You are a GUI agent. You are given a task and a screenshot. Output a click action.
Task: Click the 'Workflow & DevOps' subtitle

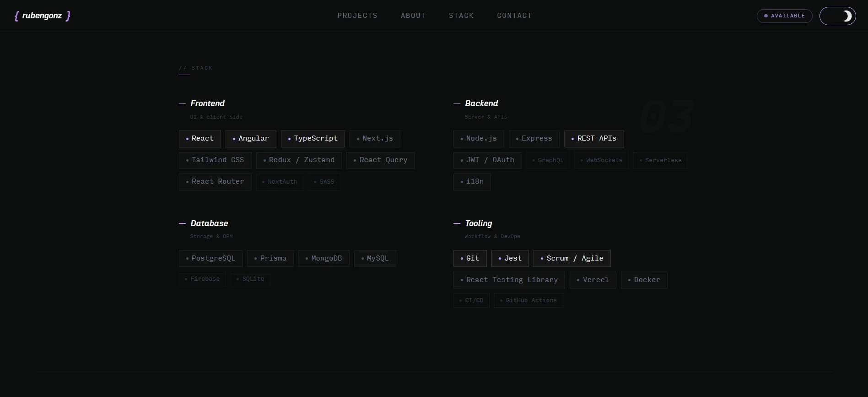492,236
